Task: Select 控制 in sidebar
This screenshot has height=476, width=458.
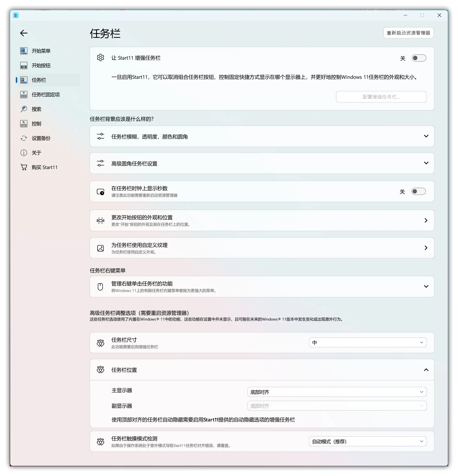Action: (x=48, y=124)
